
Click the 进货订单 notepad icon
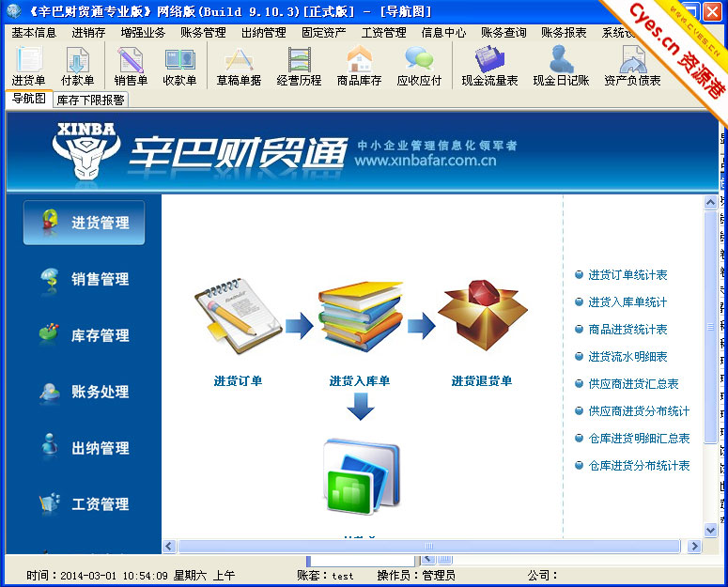239,316
